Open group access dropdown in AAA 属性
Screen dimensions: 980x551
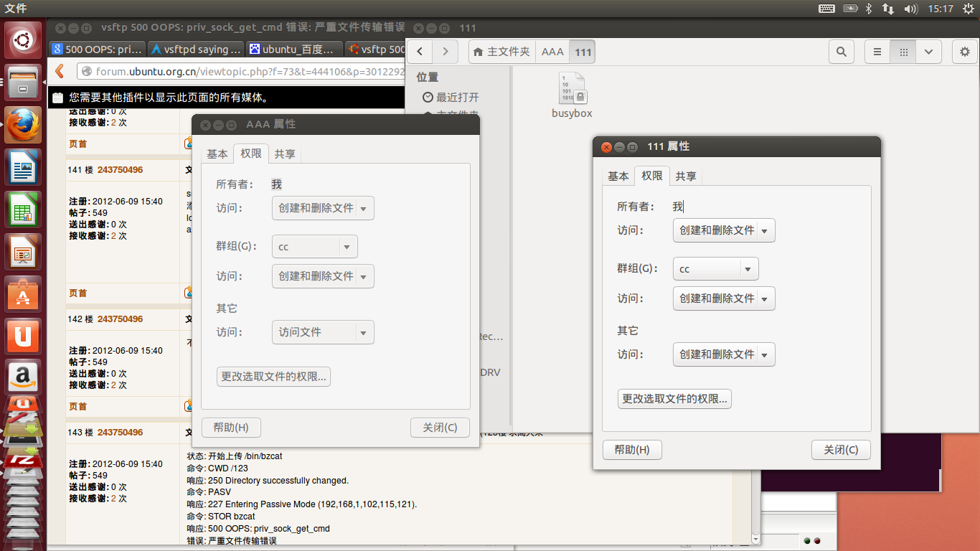pyautogui.click(x=323, y=276)
